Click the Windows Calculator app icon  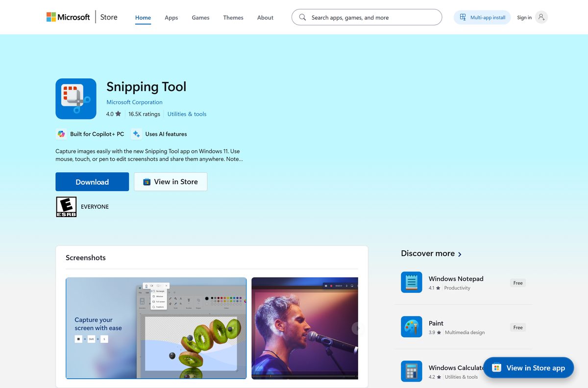(411, 371)
